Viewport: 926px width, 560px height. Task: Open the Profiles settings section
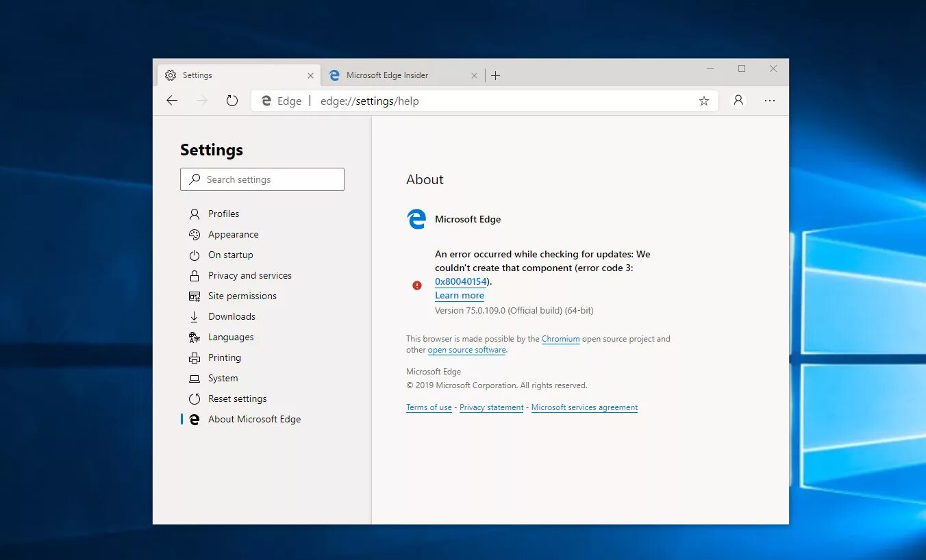pyautogui.click(x=223, y=214)
